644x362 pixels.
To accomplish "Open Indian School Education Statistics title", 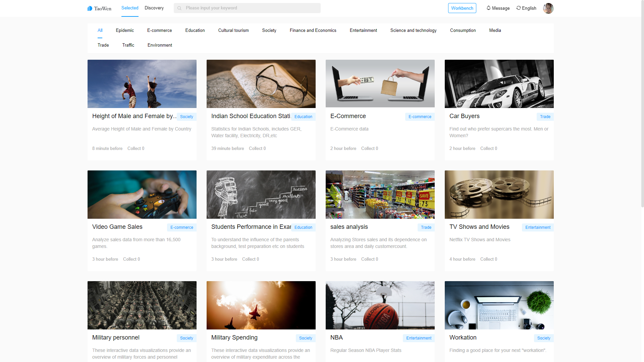I will coord(251,116).
